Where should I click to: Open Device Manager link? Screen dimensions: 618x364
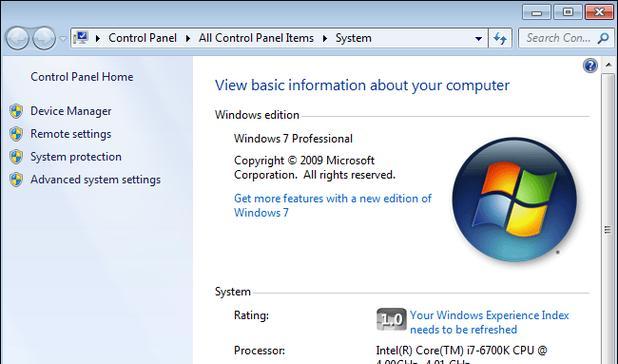(71, 111)
